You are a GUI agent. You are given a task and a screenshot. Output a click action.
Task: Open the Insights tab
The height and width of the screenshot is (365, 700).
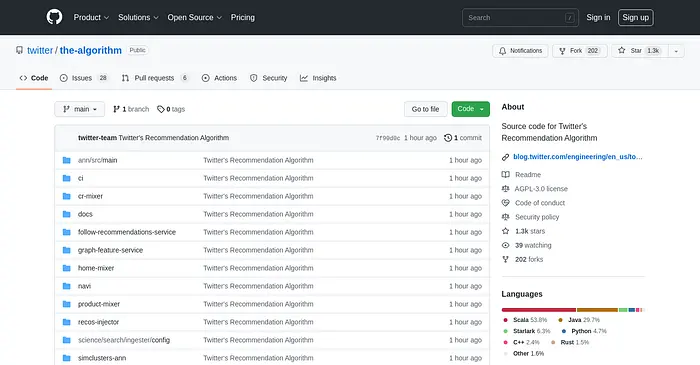318,78
